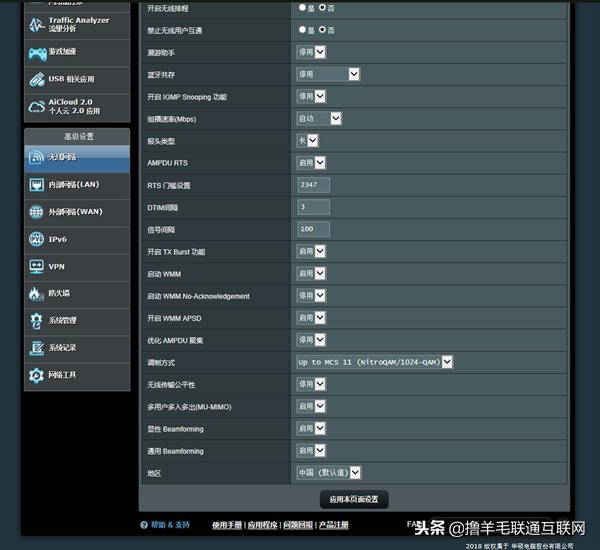Open 内部网络(LAN) icon
This screenshot has height=550, width=600.
[x=37, y=185]
